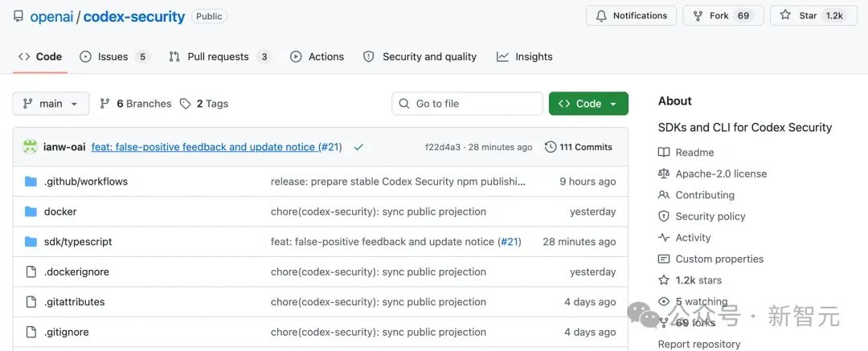Open the Pull requests tab

click(219, 56)
